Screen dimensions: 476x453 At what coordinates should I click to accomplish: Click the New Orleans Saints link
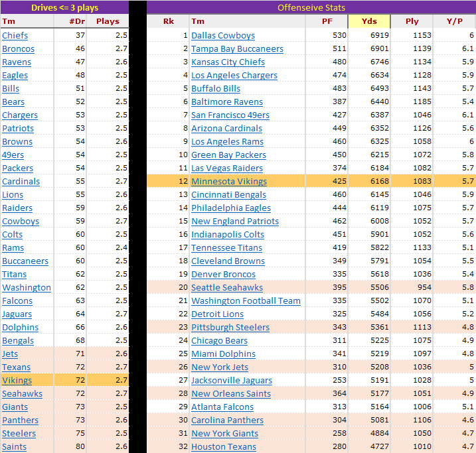231,394
